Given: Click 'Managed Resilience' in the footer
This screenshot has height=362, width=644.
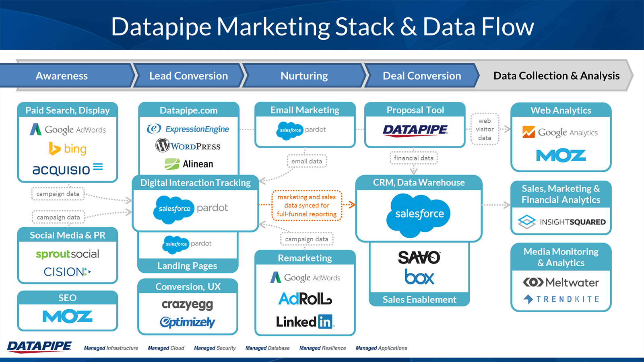Looking at the screenshot, I should [x=323, y=348].
